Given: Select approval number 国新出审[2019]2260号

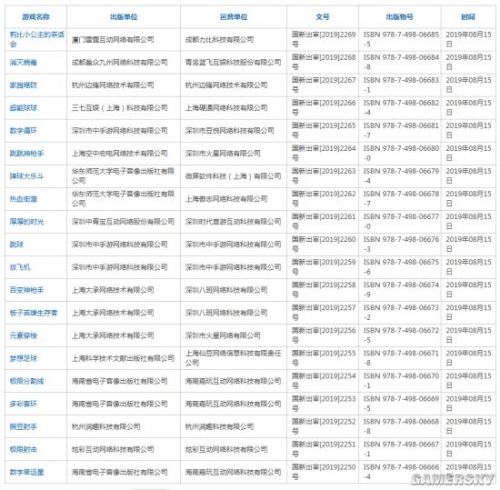Looking at the screenshot, I should (x=324, y=244).
